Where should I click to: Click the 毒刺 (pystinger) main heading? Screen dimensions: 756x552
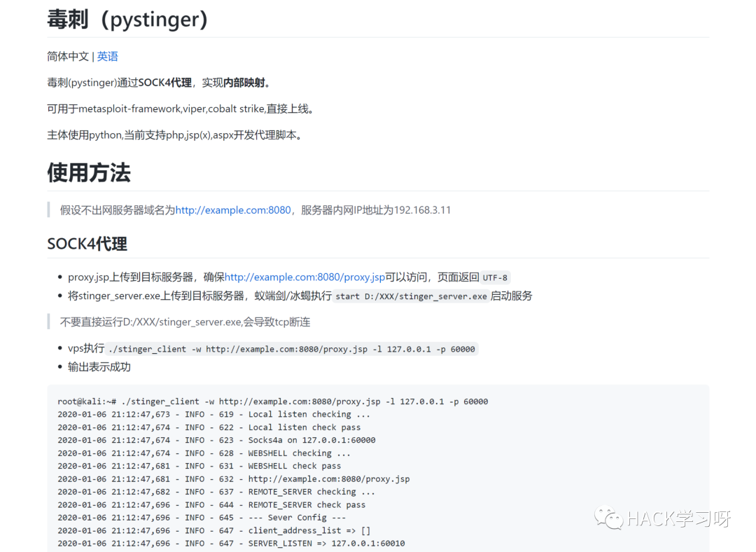coord(127,20)
